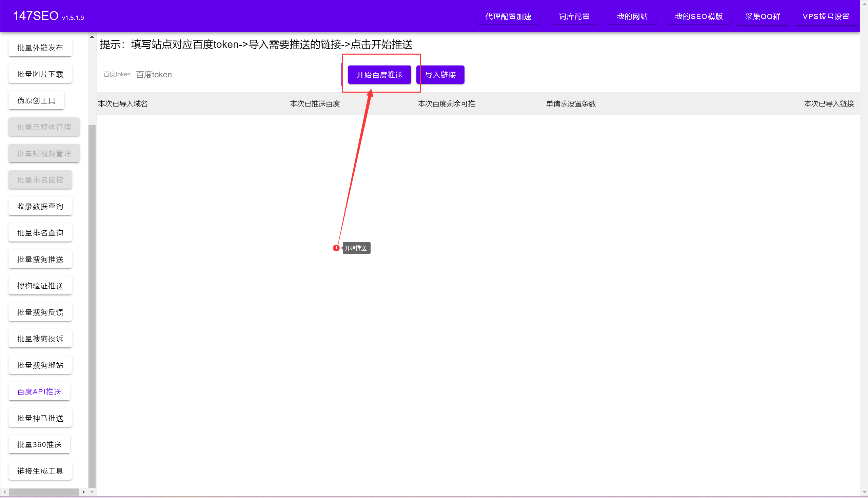Open 我的SEO模版 in the top bar
This screenshot has width=868, height=498.
click(x=698, y=16)
